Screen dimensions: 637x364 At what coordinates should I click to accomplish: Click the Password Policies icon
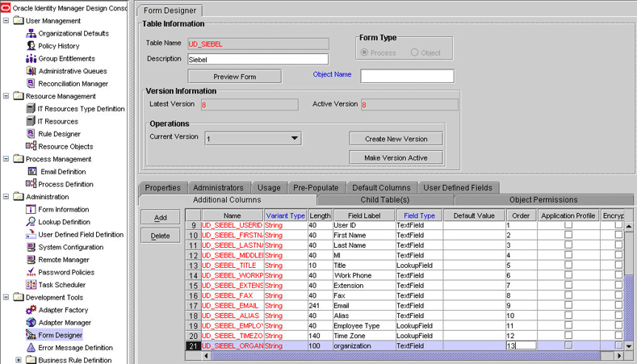pyautogui.click(x=31, y=272)
